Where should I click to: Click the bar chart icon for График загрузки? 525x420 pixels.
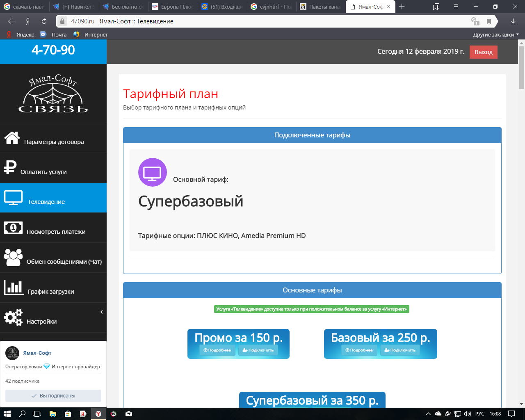tap(14, 288)
